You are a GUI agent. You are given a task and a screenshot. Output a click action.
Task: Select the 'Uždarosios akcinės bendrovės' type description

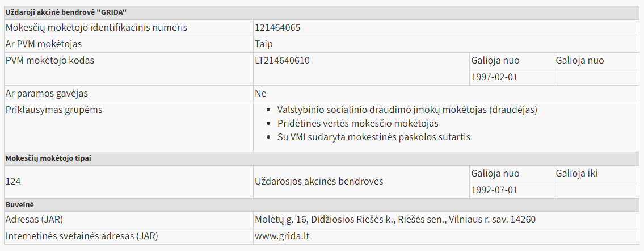click(x=319, y=181)
